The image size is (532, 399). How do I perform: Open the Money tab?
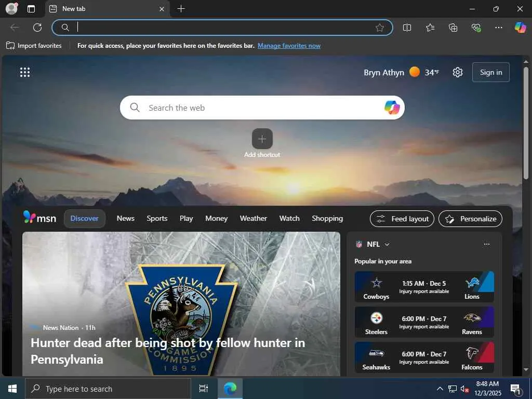(217, 219)
